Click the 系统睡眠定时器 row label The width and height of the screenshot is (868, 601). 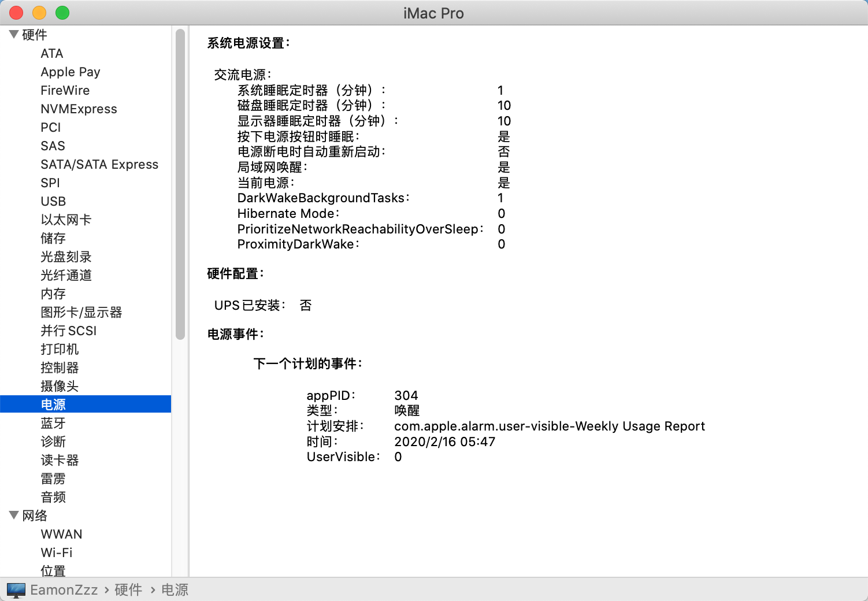(x=311, y=90)
